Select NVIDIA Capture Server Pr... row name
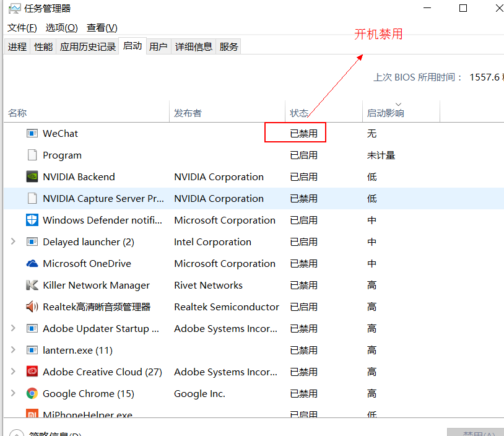The height and width of the screenshot is (436, 504). pyautogui.click(x=103, y=199)
